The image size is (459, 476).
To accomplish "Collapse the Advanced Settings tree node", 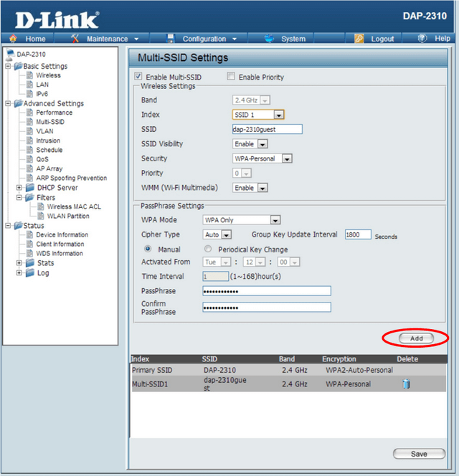I will (8, 103).
